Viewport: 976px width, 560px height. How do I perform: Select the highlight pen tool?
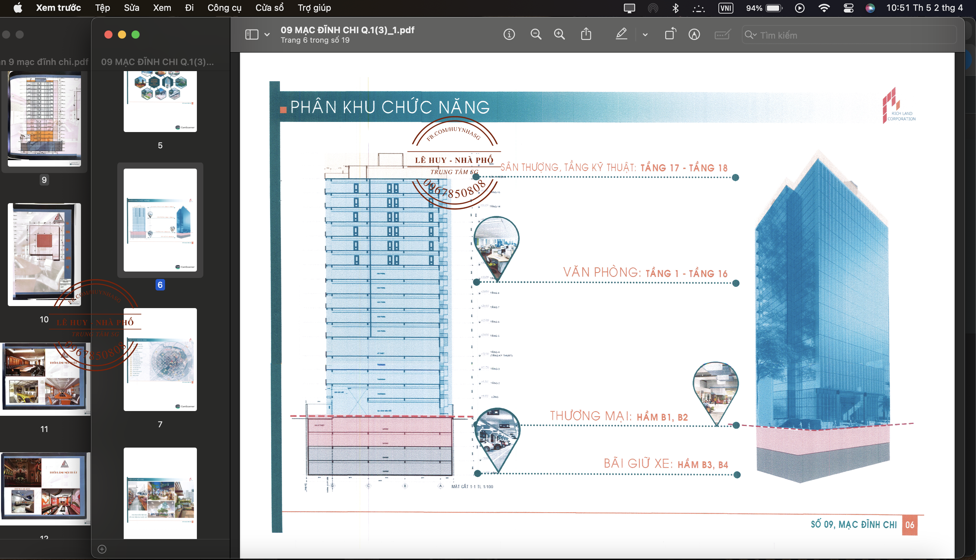[x=621, y=34]
